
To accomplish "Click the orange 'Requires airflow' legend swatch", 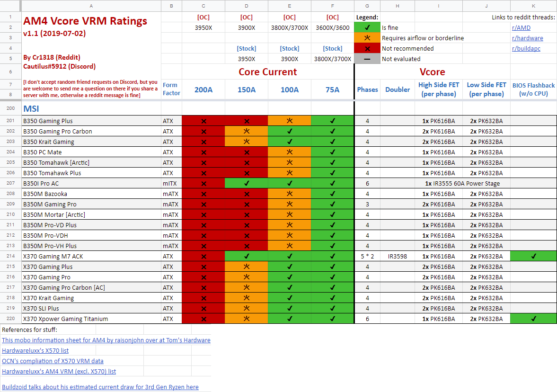I will coord(367,38).
